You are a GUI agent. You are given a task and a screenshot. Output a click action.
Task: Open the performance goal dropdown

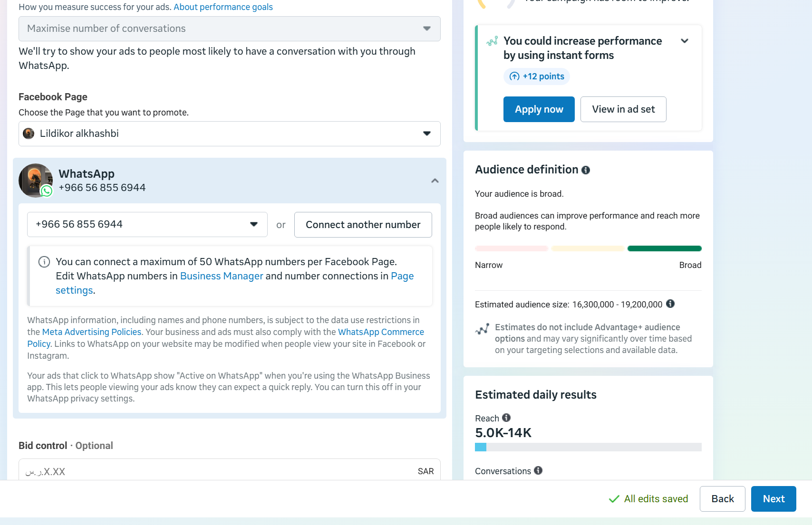(x=229, y=29)
